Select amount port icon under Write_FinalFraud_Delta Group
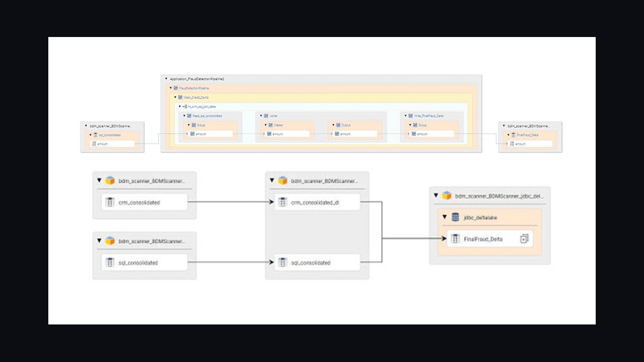This screenshot has width=644, height=362. coord(414,134)
